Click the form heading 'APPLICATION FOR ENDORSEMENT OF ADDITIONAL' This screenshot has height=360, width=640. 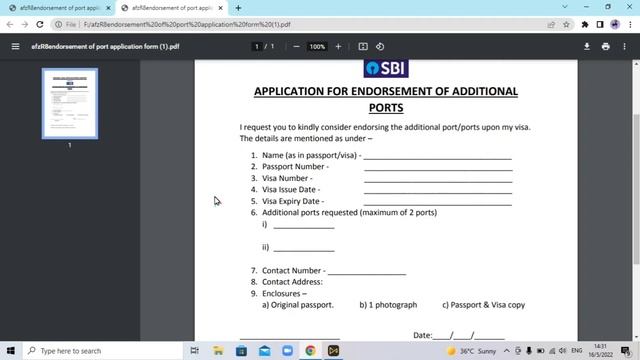pos(386,91)
